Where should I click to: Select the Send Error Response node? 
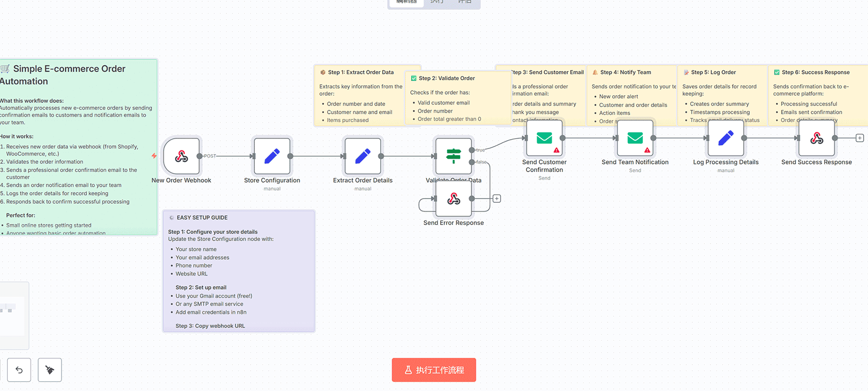[453, 199]
